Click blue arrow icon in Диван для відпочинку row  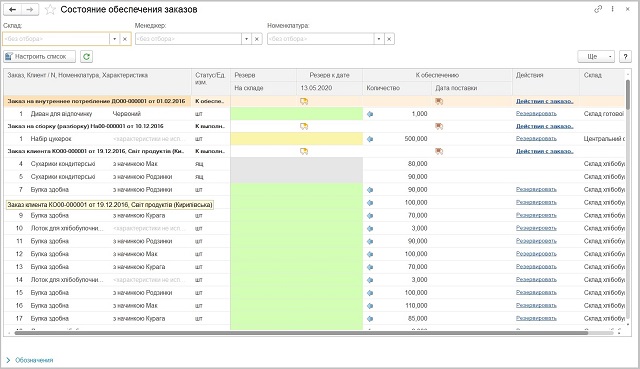coord(370,114)
